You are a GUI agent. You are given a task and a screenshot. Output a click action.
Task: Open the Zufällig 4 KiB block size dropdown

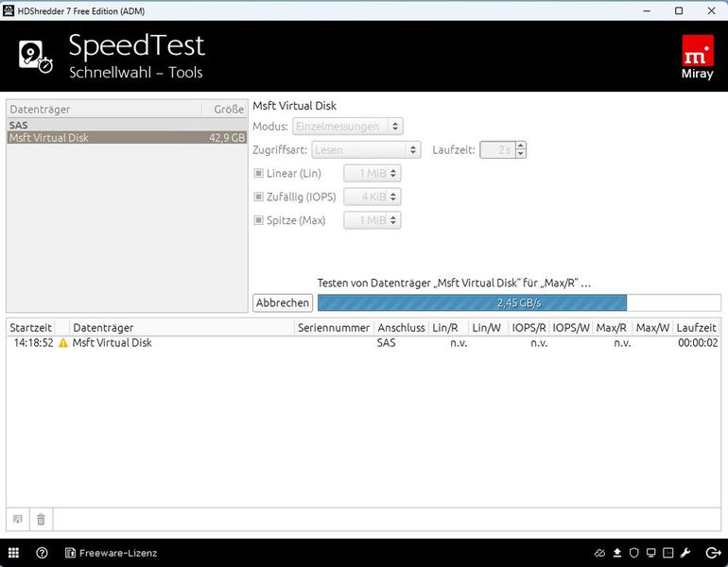pos(373,197)
